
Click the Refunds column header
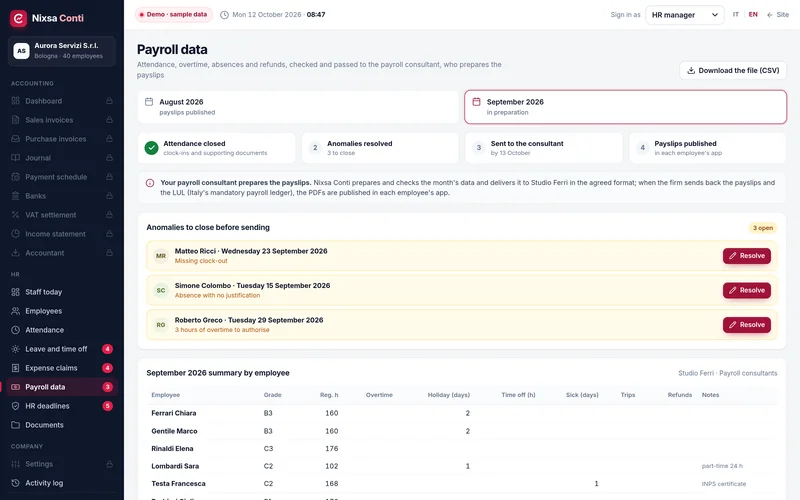(x=680, y=395)
